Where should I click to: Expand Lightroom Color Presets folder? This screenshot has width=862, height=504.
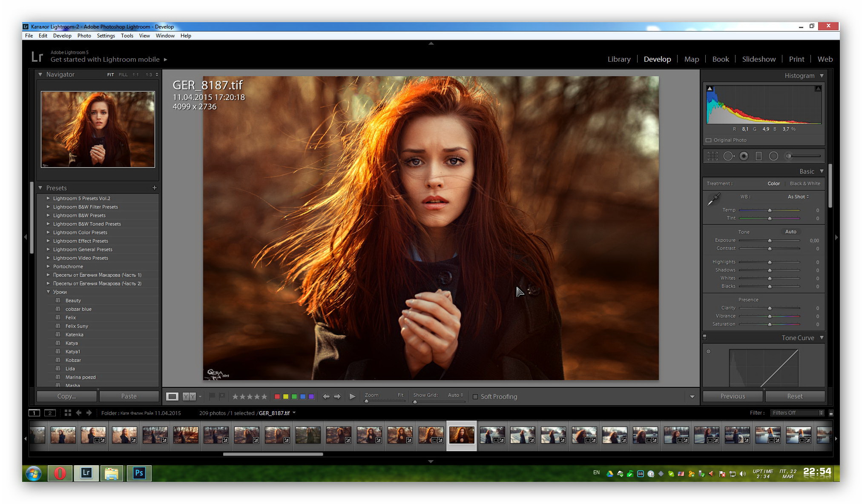click(x=48, y=232)
